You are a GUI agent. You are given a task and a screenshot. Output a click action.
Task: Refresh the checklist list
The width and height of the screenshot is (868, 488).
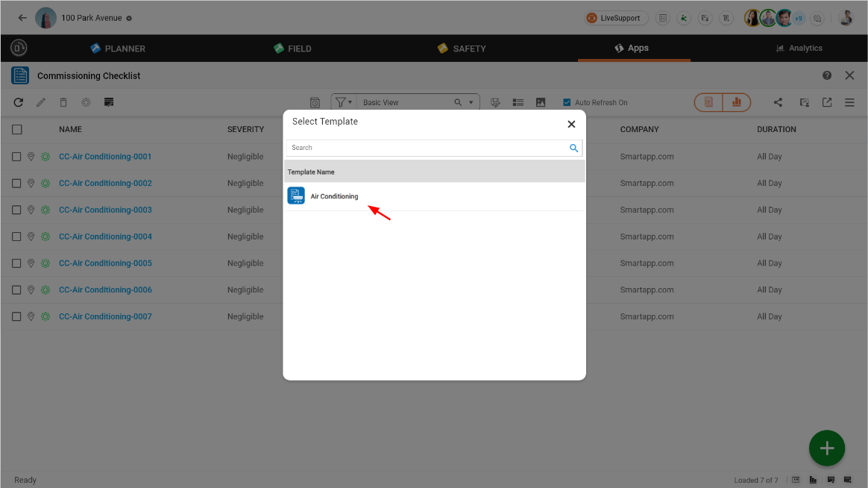pyautogui.click(x=18, y=102)
